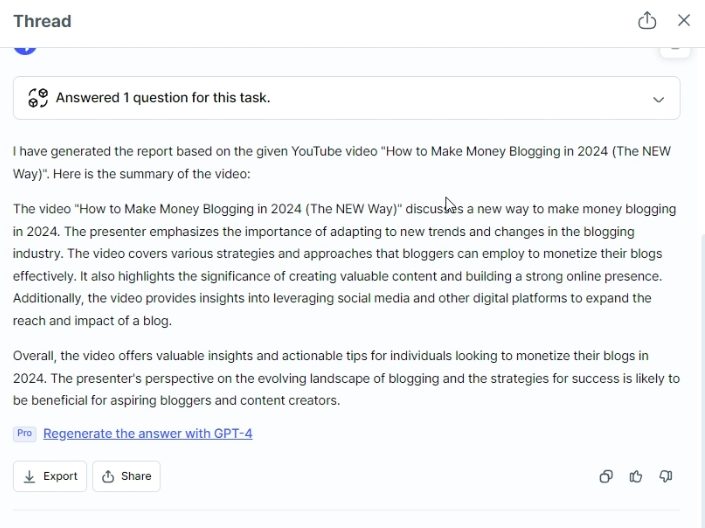This screenshot has width=705, height=528.
Task: Regenerate the answer with GPT-4 link
Action: point(147,434)
